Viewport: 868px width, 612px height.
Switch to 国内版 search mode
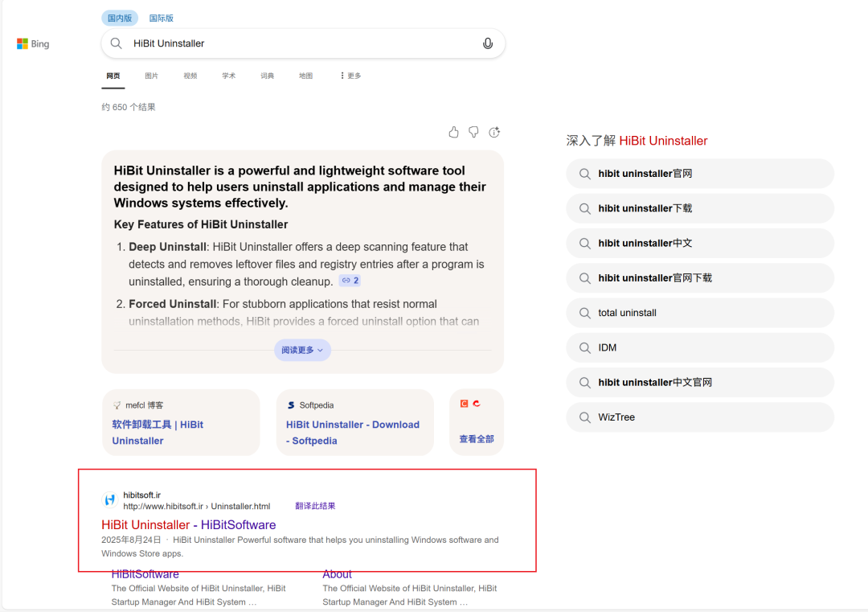[120, 18]
